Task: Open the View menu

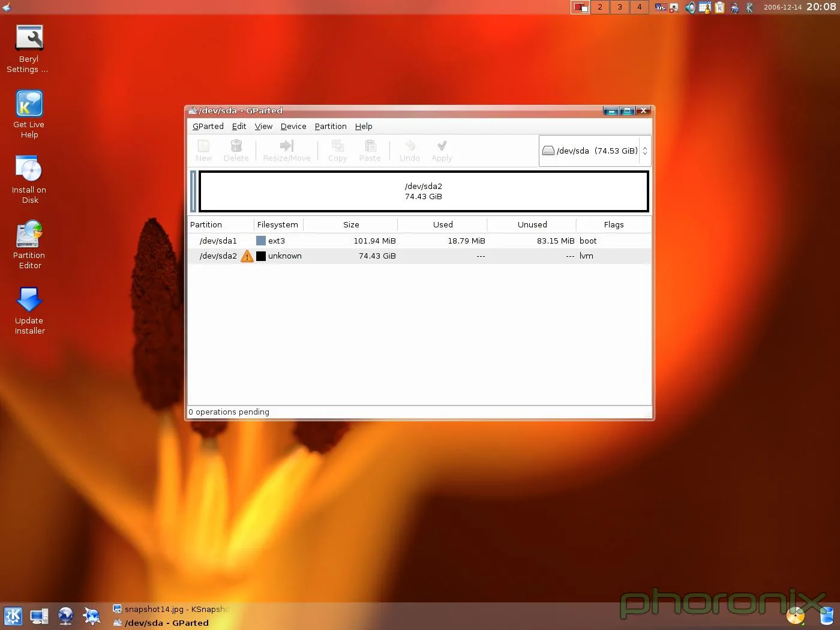Action: pos(263,126)
